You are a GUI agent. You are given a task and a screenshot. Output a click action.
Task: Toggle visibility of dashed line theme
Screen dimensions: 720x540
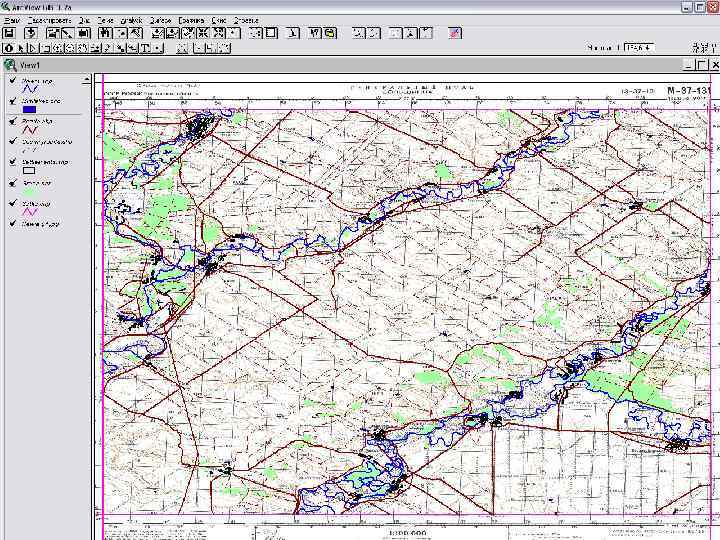pyautogui.click(x=12, y=141)
